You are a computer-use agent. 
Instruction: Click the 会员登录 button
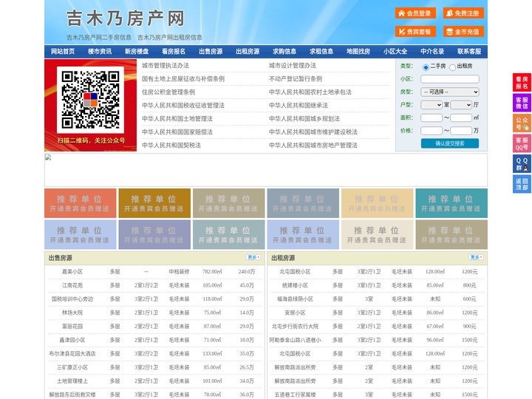(x=415, y=13)
